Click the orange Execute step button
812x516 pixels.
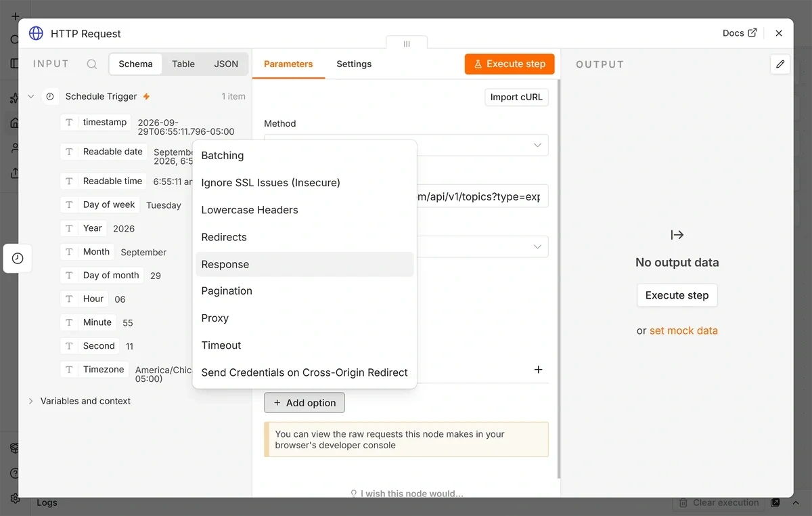point(510,64)
